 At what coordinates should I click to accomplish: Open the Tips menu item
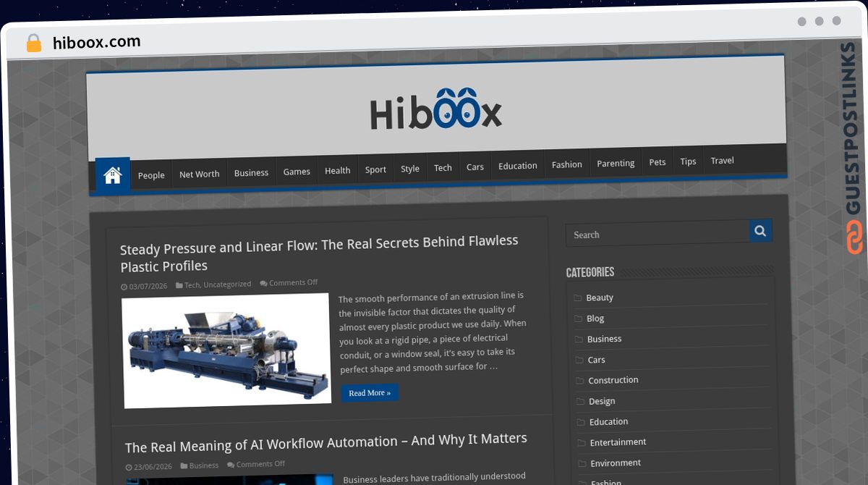(x=688, y=161)
